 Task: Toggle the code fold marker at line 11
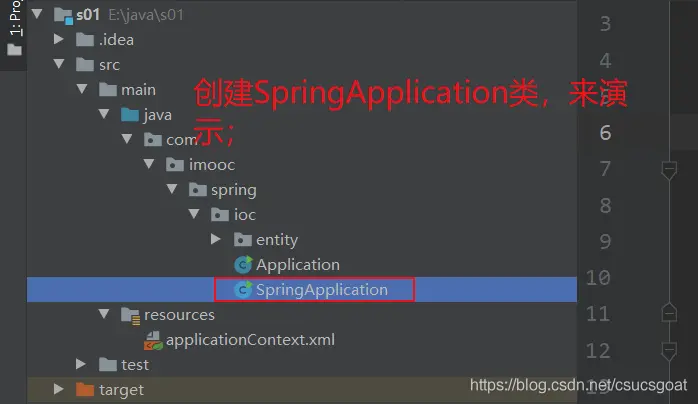(x=669, y=312)
